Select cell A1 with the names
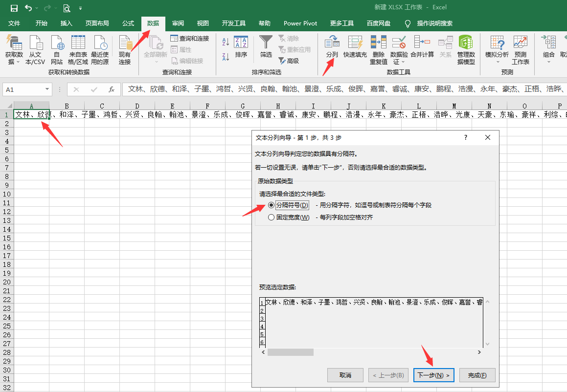 31,114
